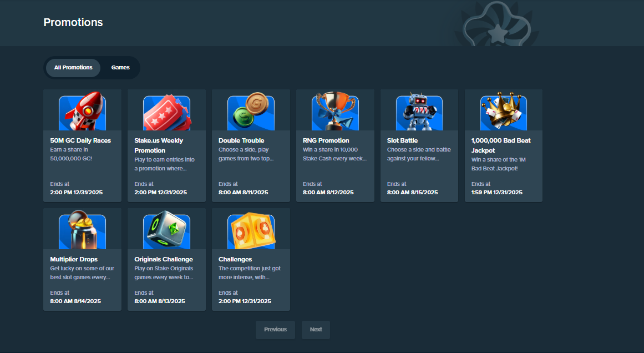Click the 8:00 AM 8/11/2025 end time
Screen dimensions: 644x353
(x=244, y=193)
